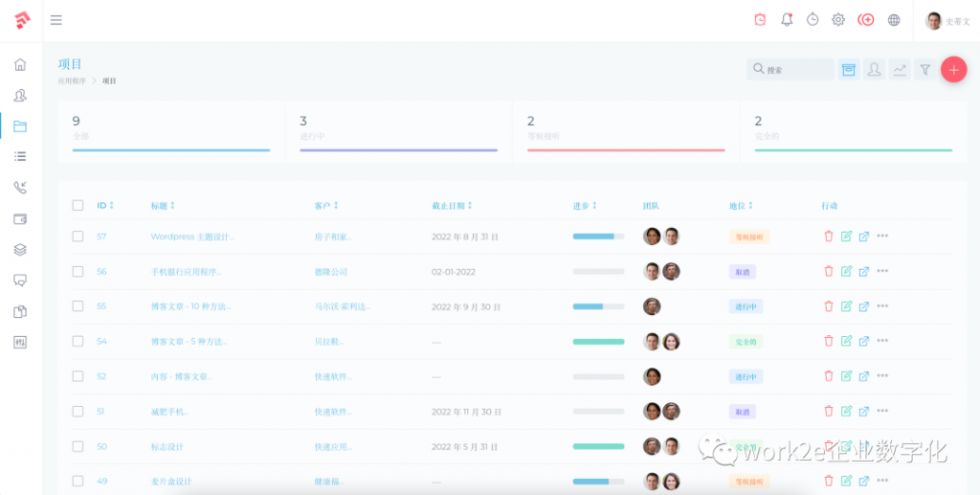Click the 应用程序 breadcrumb link
This screenshot has width=980, height=495.
tap(72, 81)
